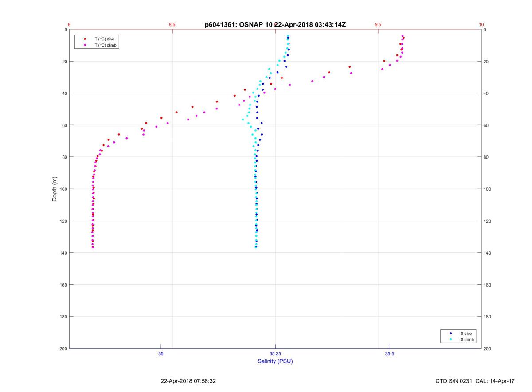Click the 160 tick on left depth axis
Screen dimensions: 532x392
[63, 285]
